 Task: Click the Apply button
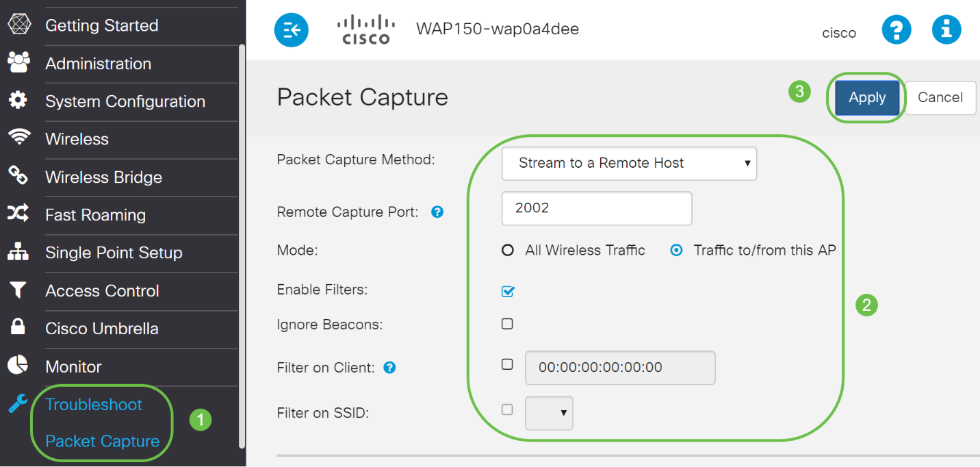867,97
